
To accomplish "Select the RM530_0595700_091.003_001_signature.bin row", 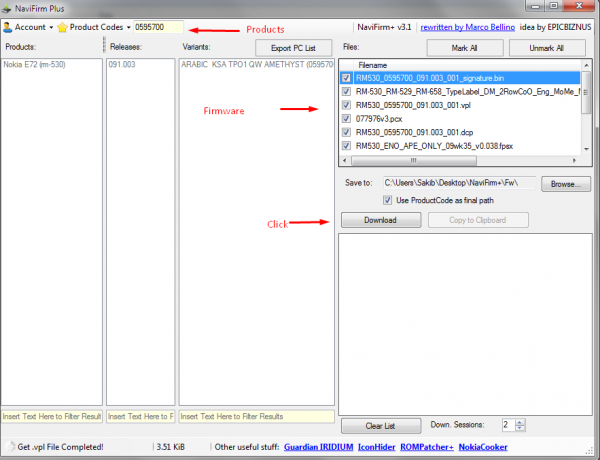I will tap(460, 78).
